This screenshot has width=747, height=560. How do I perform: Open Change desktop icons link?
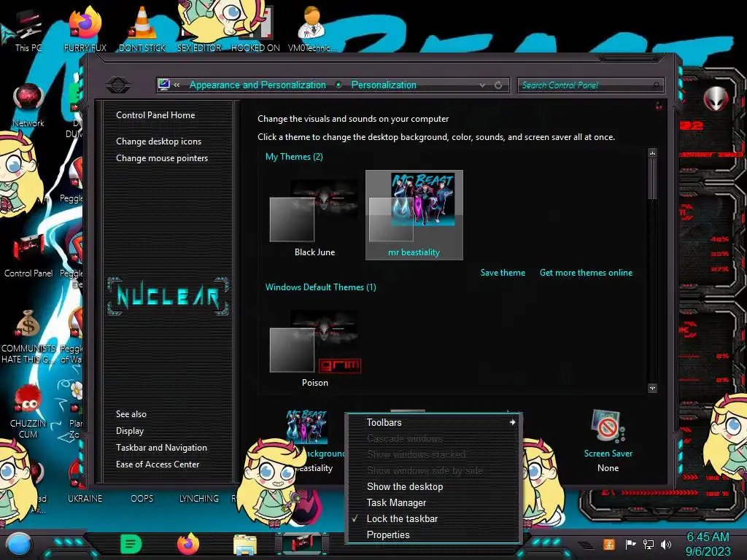pos(158,141)
